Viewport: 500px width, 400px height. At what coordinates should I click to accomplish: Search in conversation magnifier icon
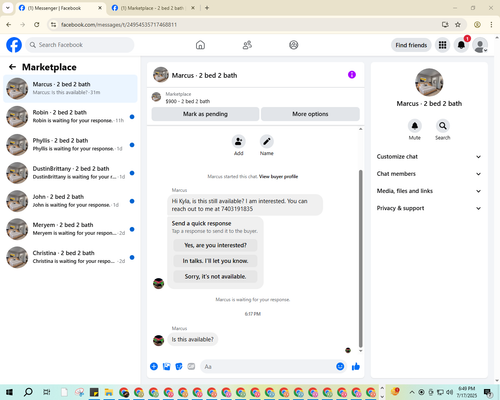click(443, 126)
